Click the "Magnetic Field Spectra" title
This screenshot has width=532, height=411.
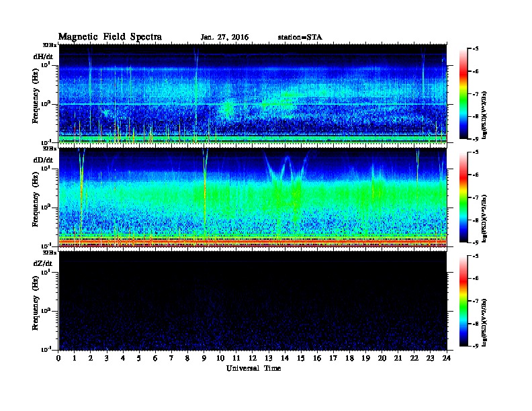click(110, 37)
